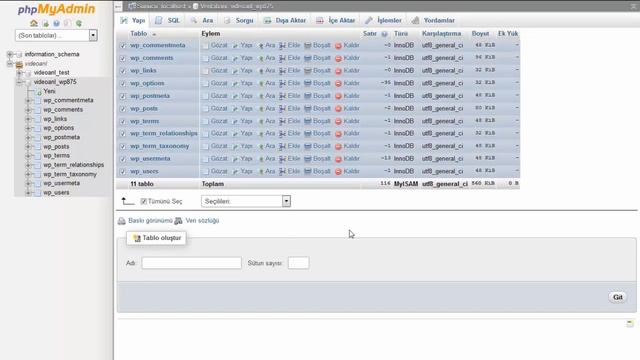Screen dimensions: 640x360
Task: Click the printer icon beside Baskı görünümü
Action: [122, 221]
